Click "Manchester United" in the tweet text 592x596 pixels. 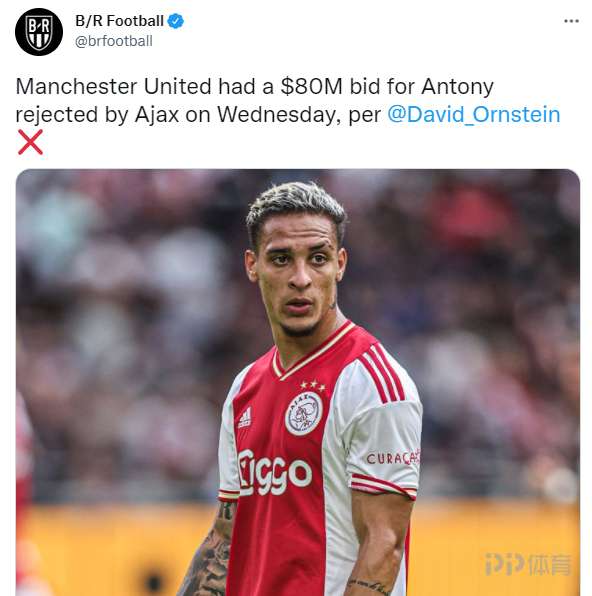point(113,86)
